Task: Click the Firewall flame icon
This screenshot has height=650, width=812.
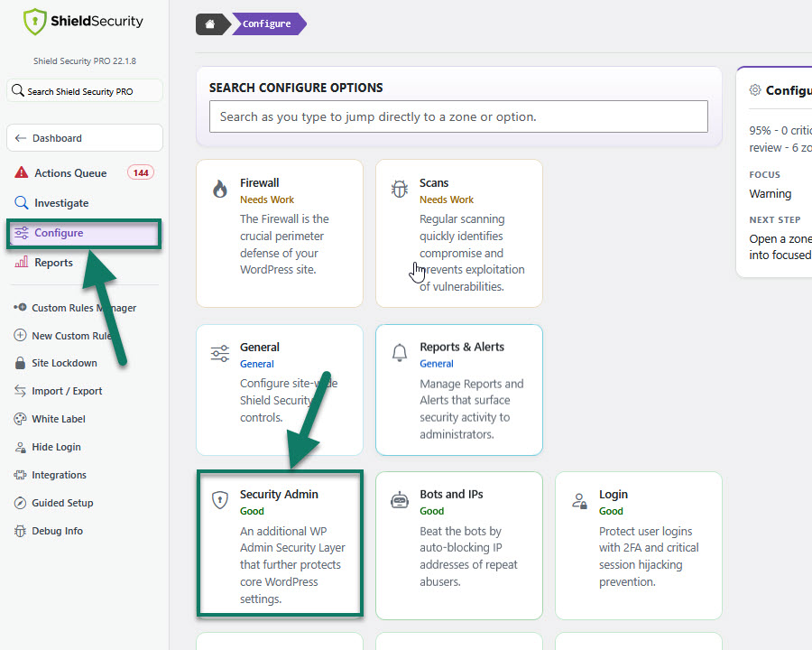Action: click(220, 189)
